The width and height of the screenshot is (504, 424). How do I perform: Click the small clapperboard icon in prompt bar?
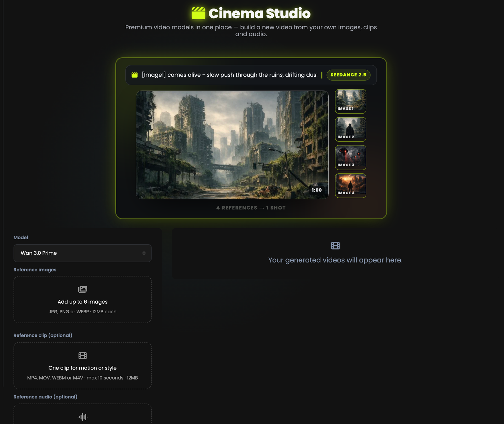135,75
